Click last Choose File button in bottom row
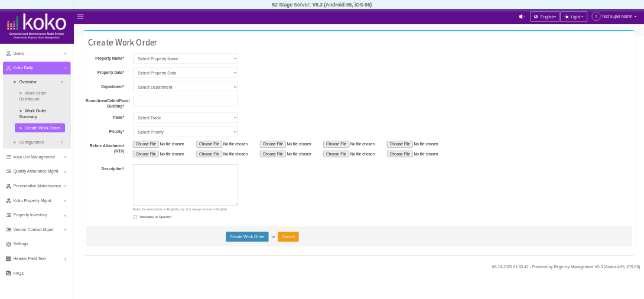The height and width of the screenshot is (299, 644). 399,154
